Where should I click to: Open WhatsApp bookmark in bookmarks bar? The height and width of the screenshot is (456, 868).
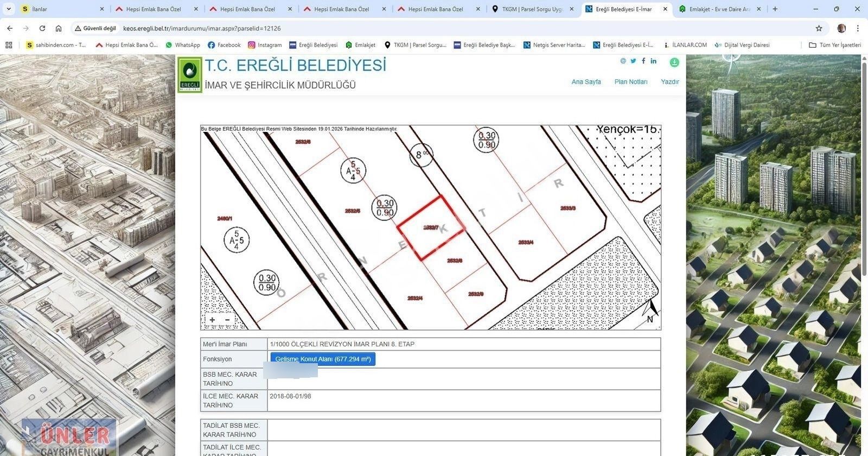click(x=183, y=45)
